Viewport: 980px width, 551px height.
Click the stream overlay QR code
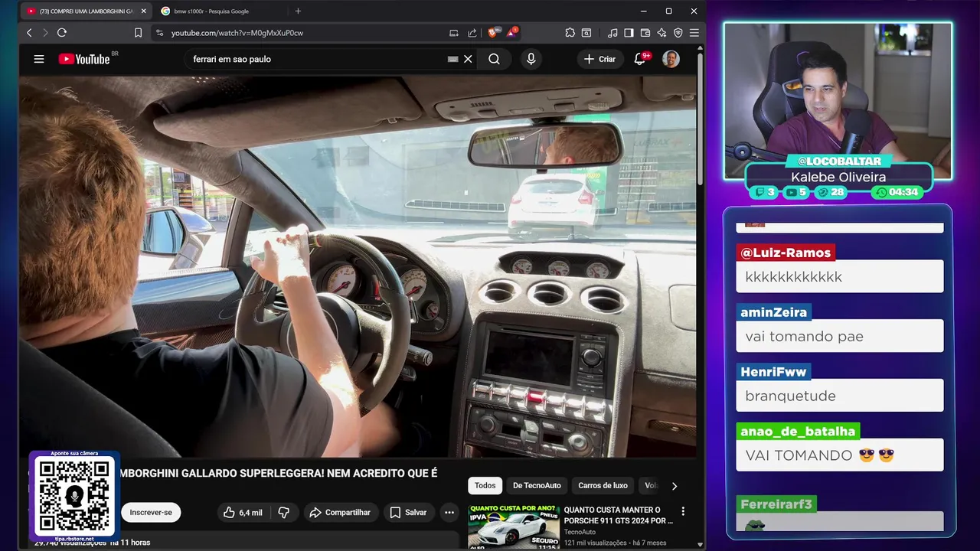[74, 497]
